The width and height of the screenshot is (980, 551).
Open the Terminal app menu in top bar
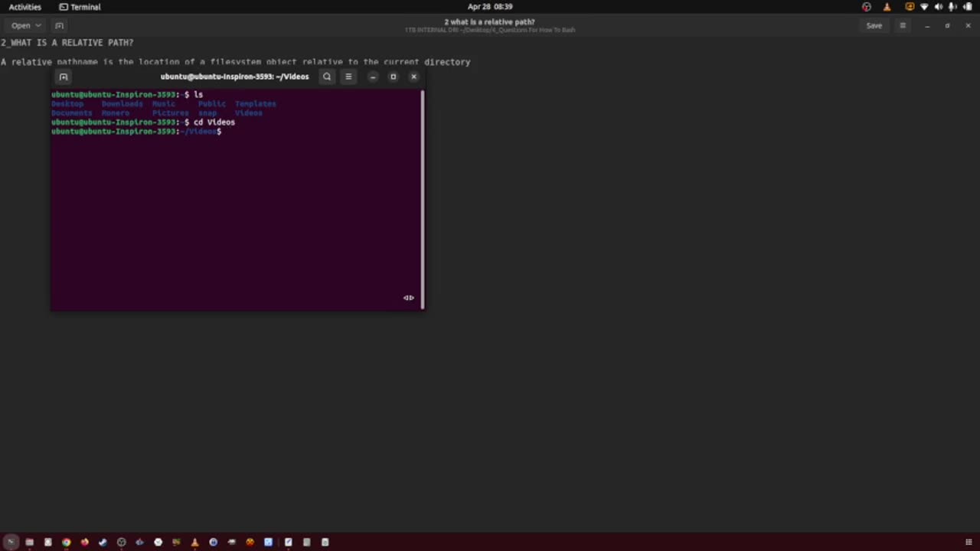80,7
